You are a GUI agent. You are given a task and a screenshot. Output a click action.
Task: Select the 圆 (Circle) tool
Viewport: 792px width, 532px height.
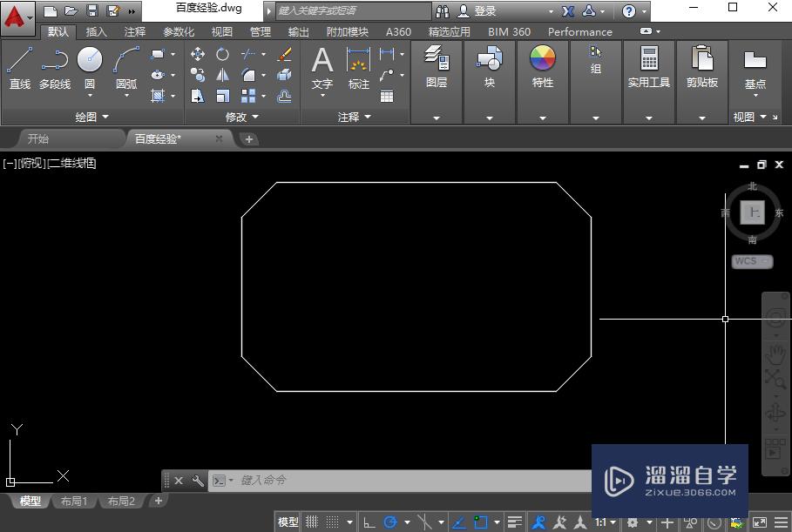(89, 59)
